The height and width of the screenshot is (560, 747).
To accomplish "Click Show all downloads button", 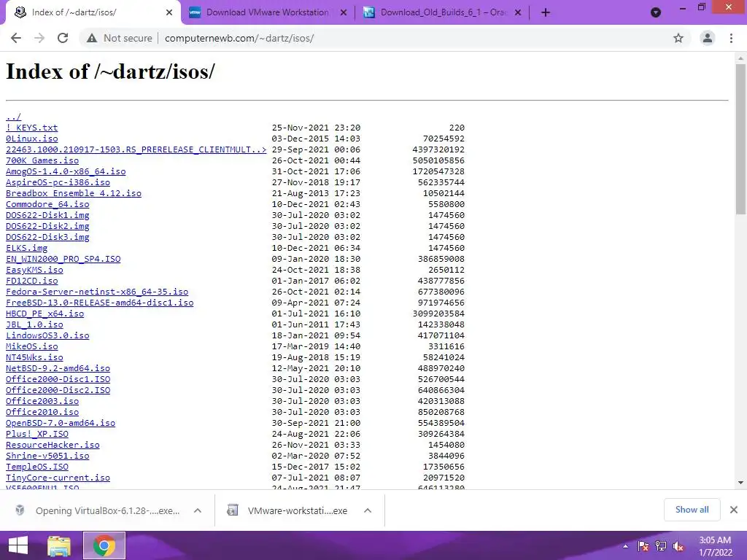I will coord(692,510).
